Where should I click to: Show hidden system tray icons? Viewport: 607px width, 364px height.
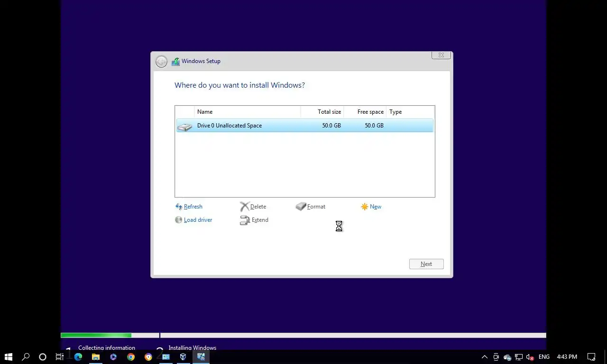(x=484, y=357)
